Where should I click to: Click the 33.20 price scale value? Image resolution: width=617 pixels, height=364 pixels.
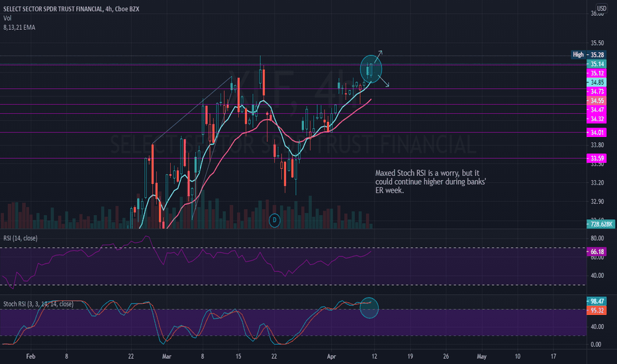(x=597, y=183)
